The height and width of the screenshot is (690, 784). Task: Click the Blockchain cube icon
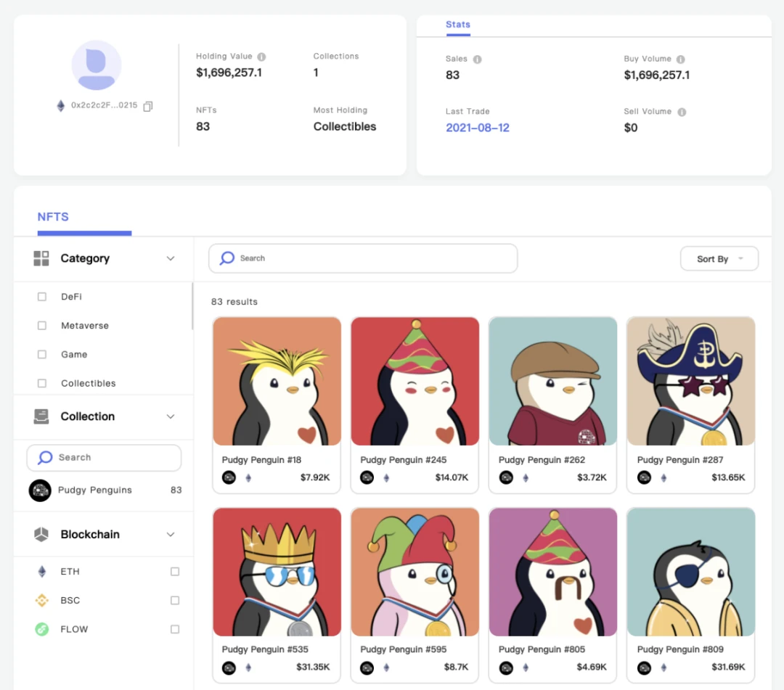[x=41, y=534]
